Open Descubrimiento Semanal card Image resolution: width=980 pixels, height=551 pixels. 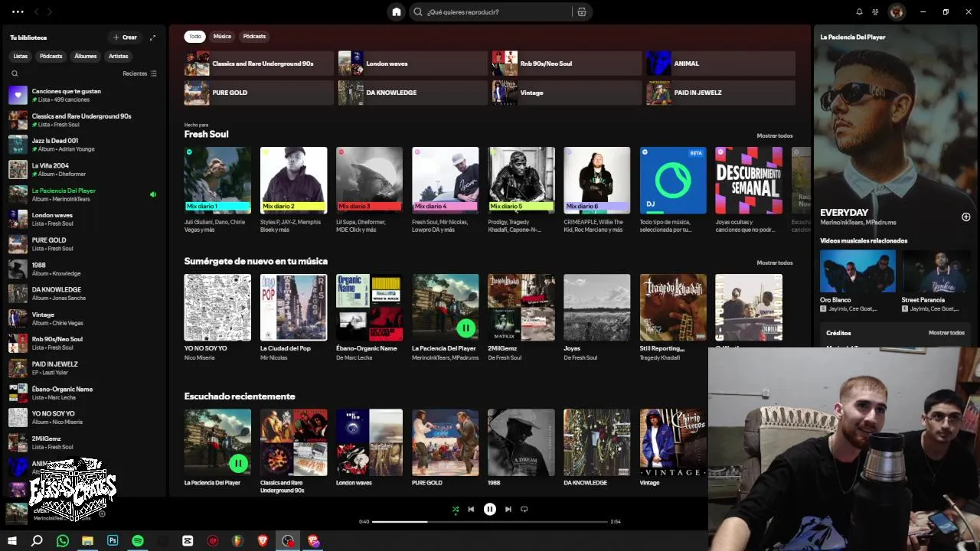pos(749,190)
